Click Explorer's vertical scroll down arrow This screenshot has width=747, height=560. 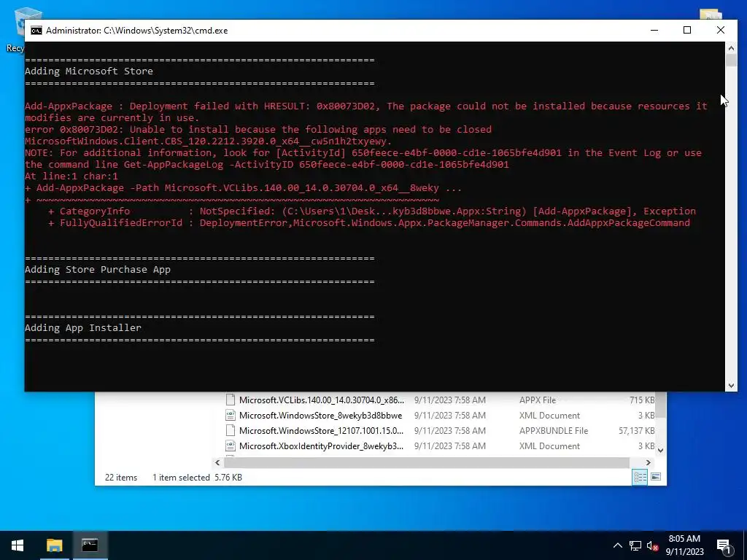click(660, 450)
